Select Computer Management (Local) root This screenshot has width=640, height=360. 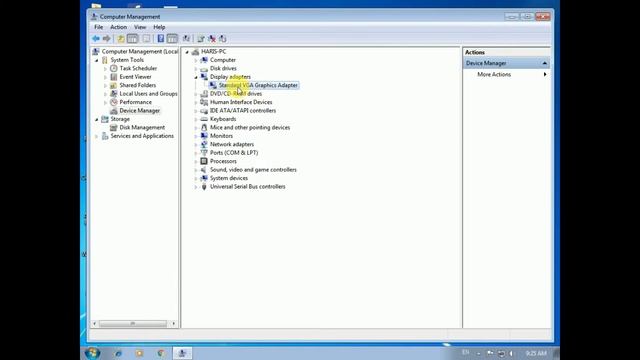tap(140, 51)
